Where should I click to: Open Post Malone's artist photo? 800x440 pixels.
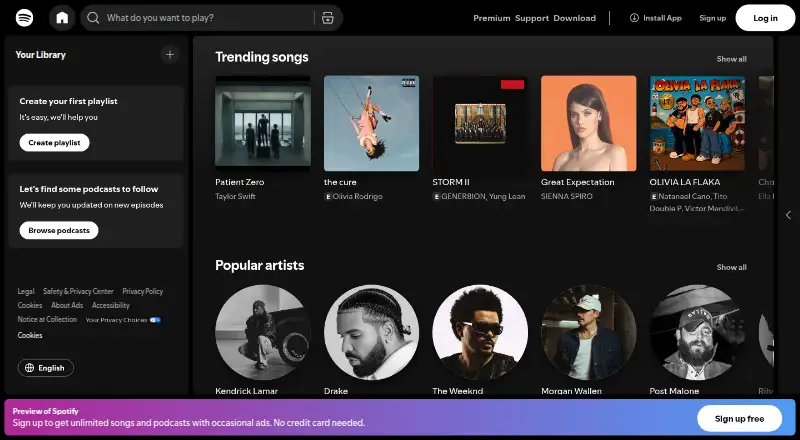[x=697, y=332]
